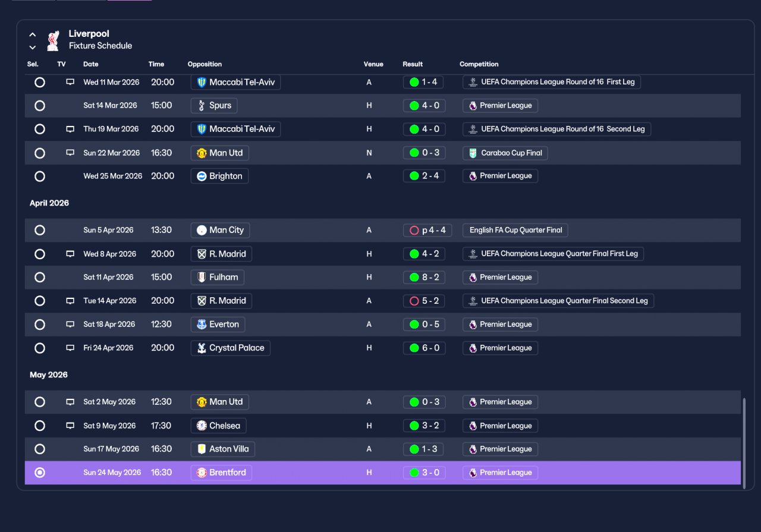Select radio for Carabao Cup Final row
The width and height of the screenshot is (761, 532).
point(40,153)
